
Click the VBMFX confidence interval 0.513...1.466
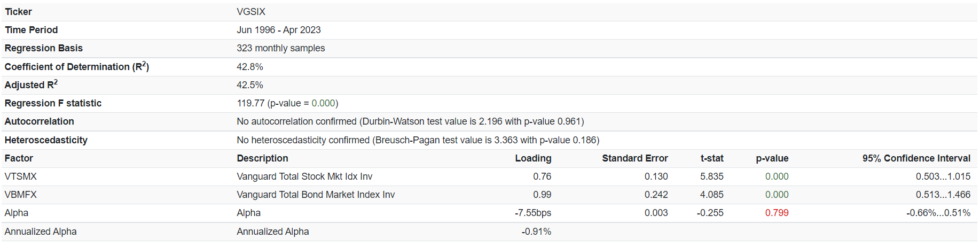point(943,195)
